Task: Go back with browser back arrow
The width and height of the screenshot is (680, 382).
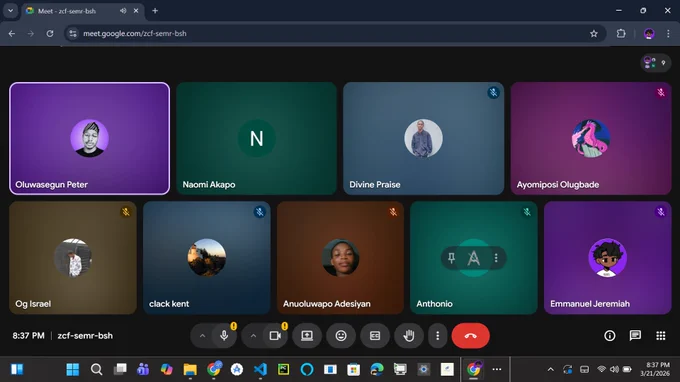Action: point(12,33)
